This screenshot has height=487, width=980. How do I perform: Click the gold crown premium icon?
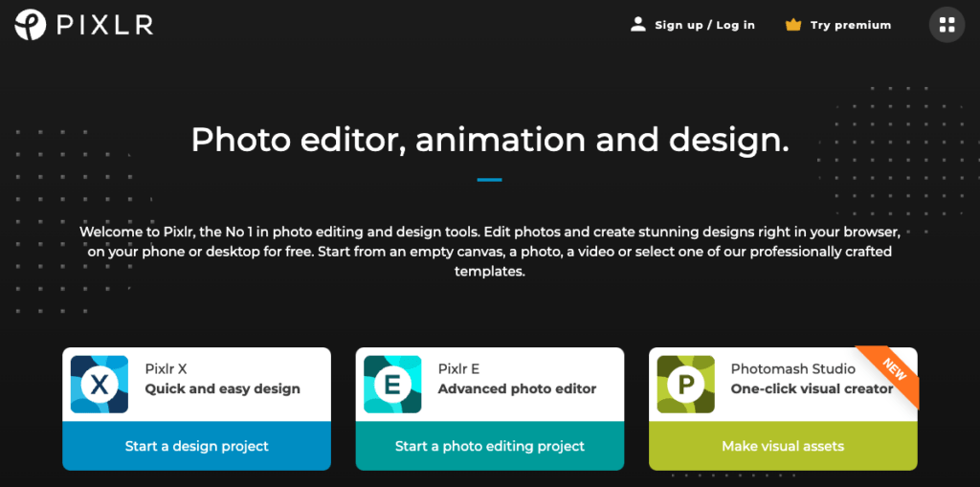coord(793,25)
